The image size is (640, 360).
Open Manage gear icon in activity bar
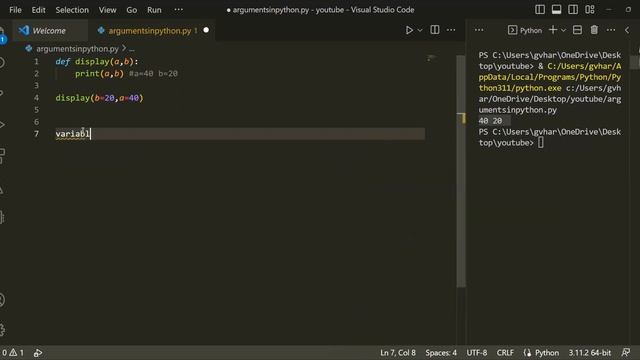pos(2,330)
